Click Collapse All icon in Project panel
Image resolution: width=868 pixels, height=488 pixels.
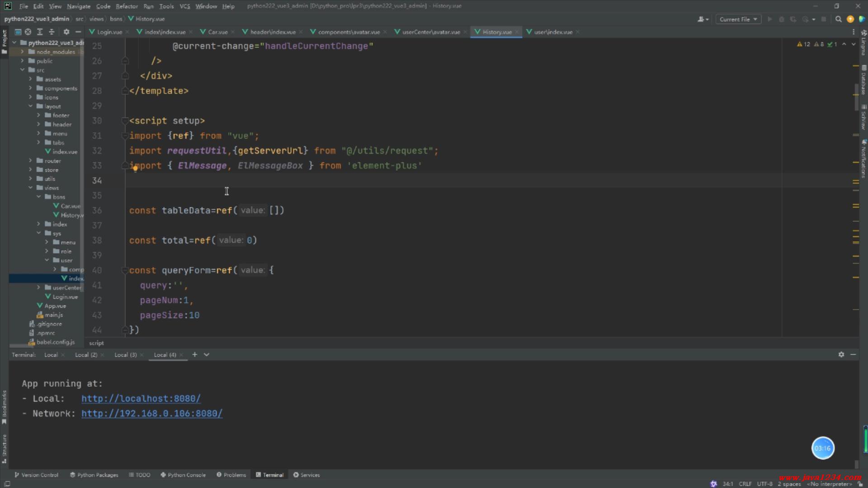(x=52, y=32)
